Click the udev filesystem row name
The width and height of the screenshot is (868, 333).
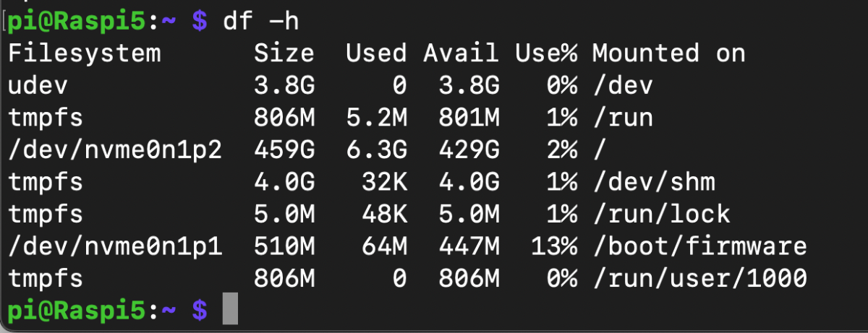tap(38, 86)
